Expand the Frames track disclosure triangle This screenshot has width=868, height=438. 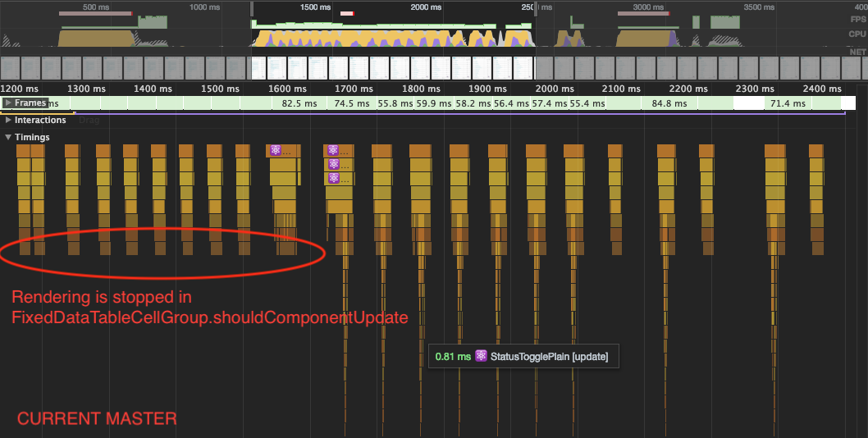tap(7, 103)
